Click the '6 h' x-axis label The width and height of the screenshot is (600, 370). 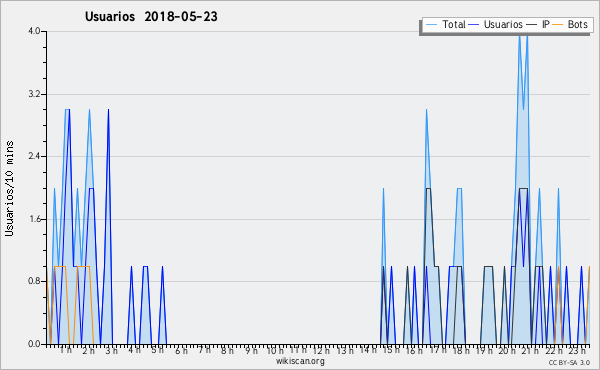181,351
